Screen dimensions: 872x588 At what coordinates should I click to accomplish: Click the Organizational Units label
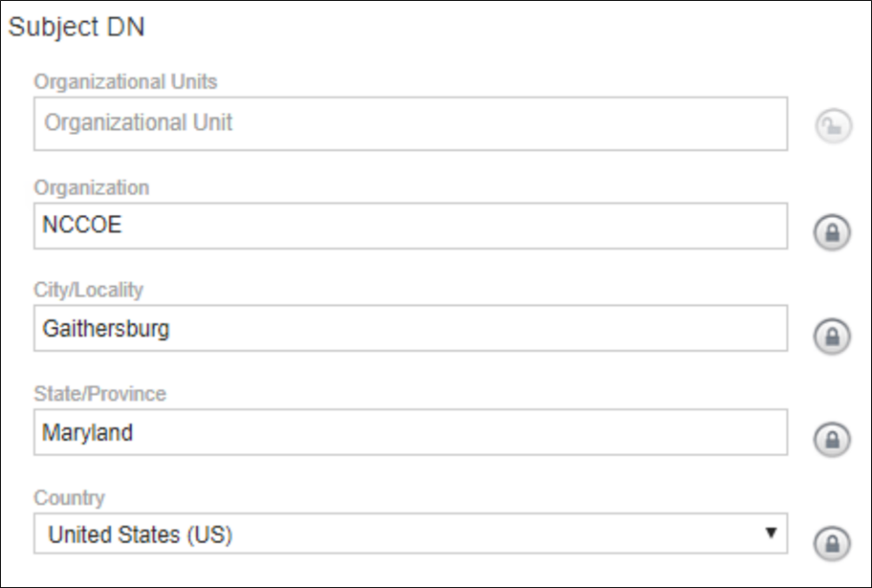125,82
